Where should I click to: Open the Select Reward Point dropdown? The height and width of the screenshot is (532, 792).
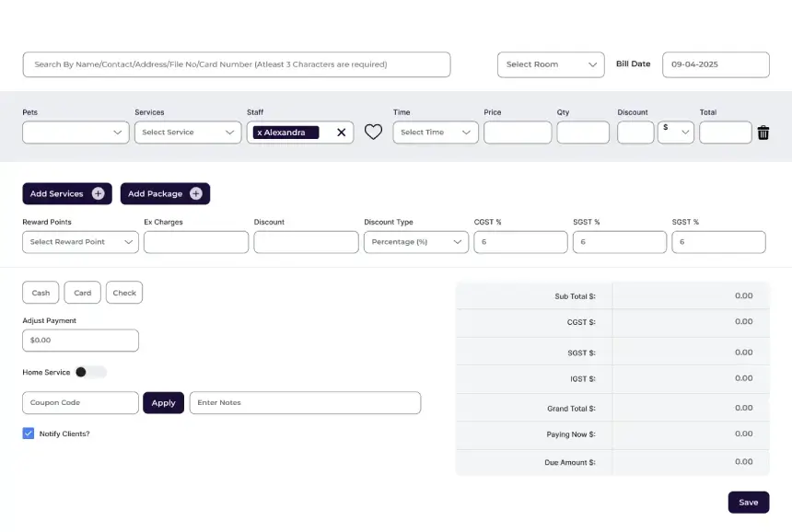(x=80, y=242)
